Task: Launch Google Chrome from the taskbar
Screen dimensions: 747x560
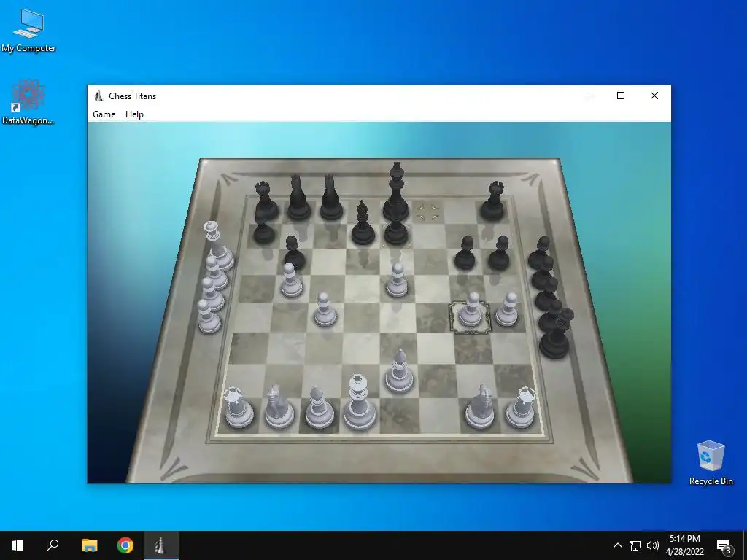Action: tap(125, 545)
